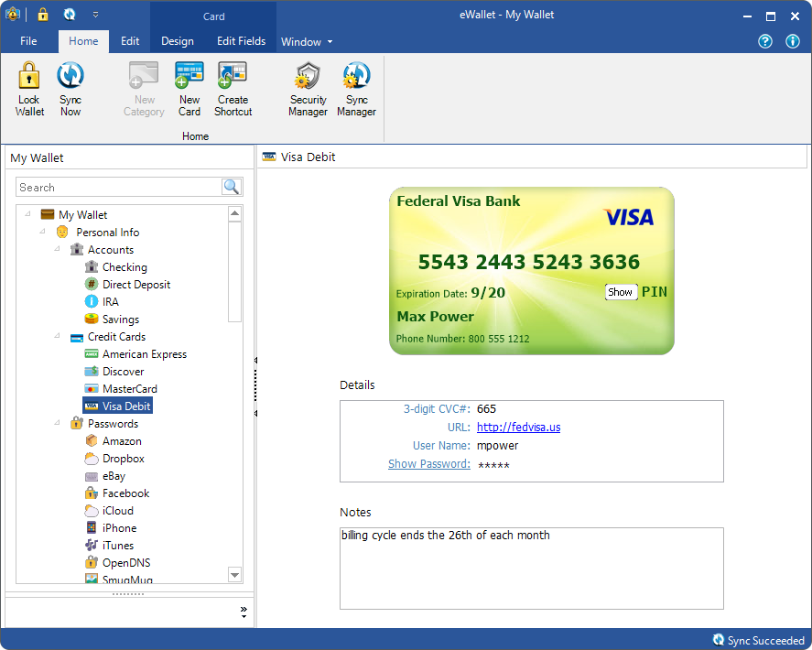Viewport: 812px width, 650px height.
Task: Select the iPhone entry in tree
Action: 120,527
